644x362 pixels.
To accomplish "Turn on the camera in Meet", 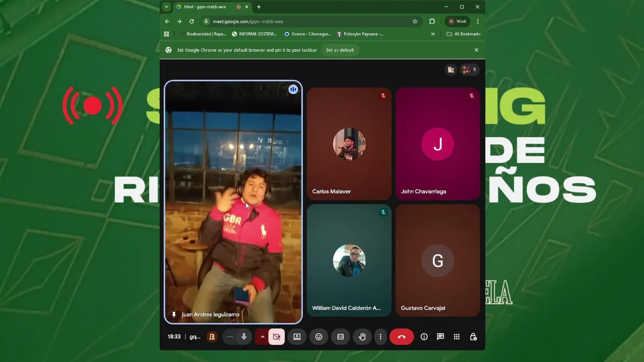I will point(276,337).
